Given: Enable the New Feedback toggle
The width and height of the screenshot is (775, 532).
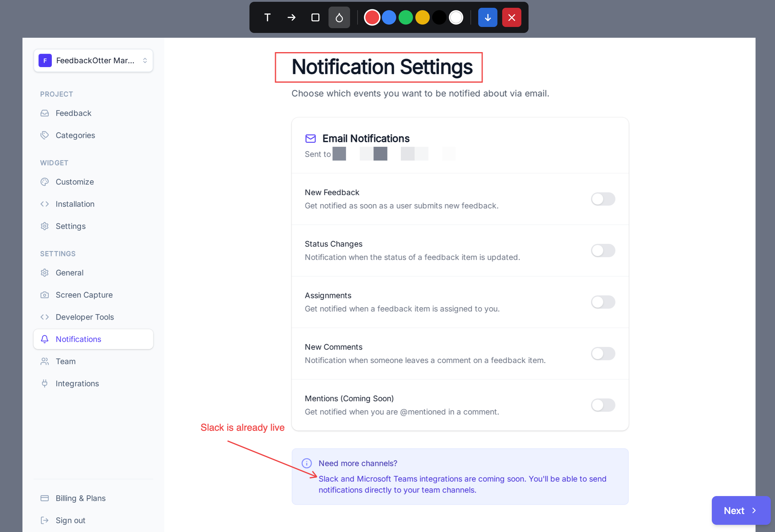Looking at the screenshot, I should click(603, 199).
